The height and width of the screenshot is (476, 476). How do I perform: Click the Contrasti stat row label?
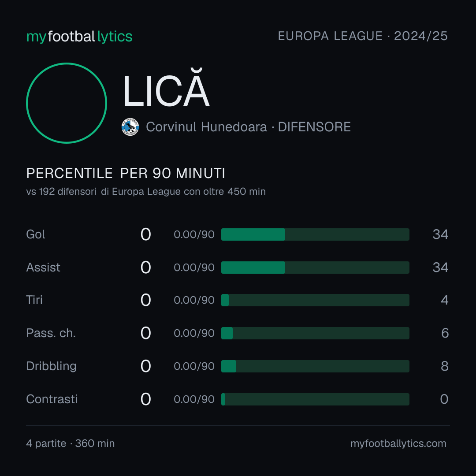(52, 399)
